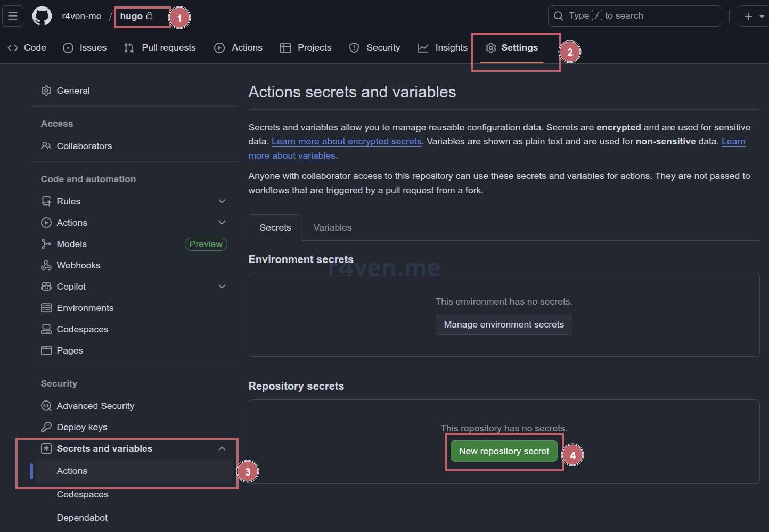Open the hamburger navigation menu
The image size is (769, 532).
point(13,16)
